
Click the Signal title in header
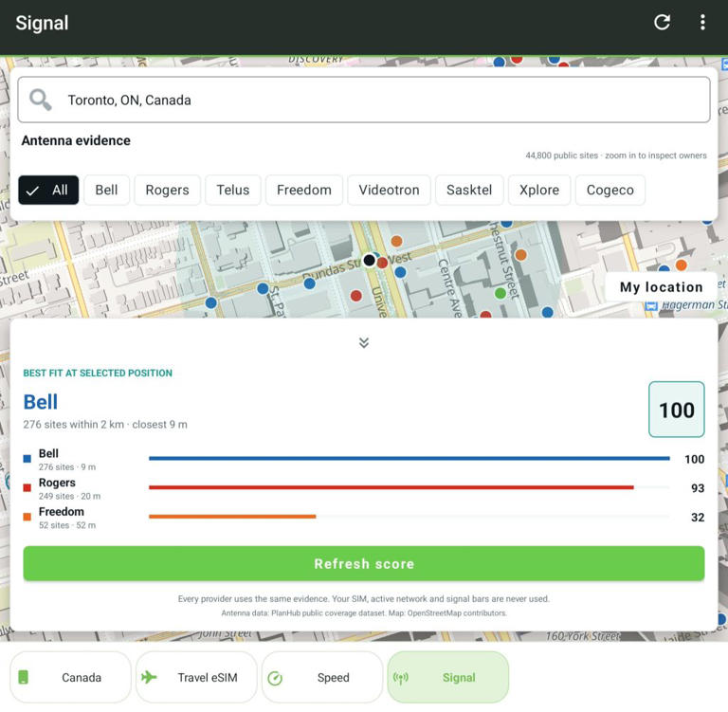42,23
